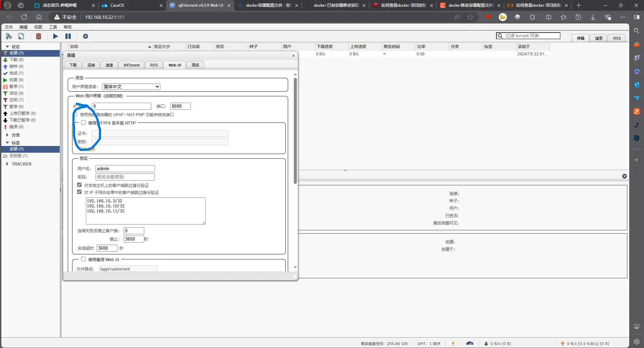644x348 pixels.
Task: Click the connection status flame icon
Action: point(453,343)
